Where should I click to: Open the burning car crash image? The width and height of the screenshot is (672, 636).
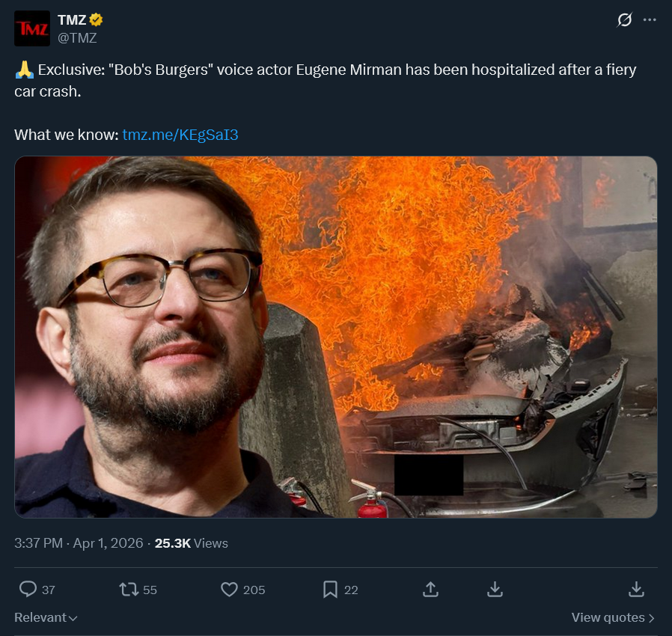(x=335, y=337)
